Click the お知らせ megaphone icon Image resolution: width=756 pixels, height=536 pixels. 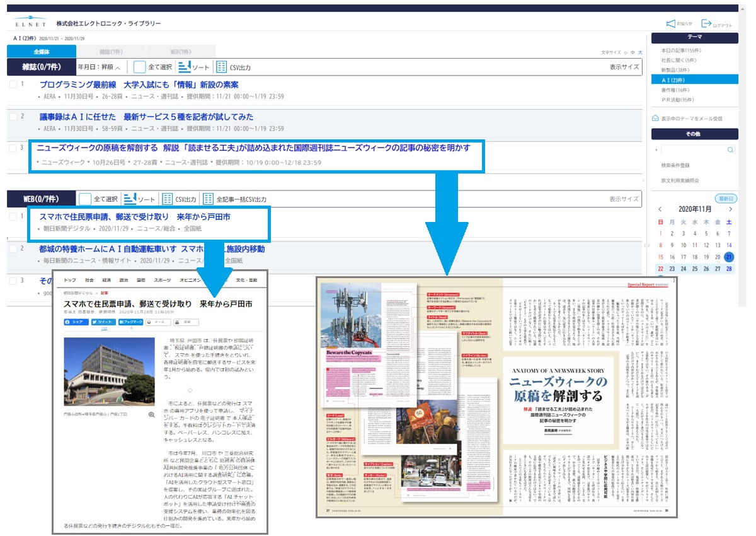pyautogui.click(x=670, y=24)
